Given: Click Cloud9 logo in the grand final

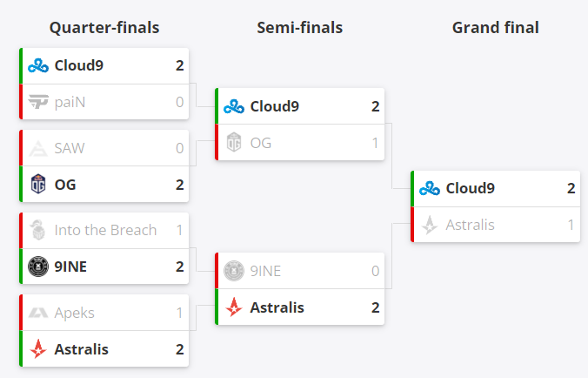Looking at the screenshot, I should pos(430,188).
